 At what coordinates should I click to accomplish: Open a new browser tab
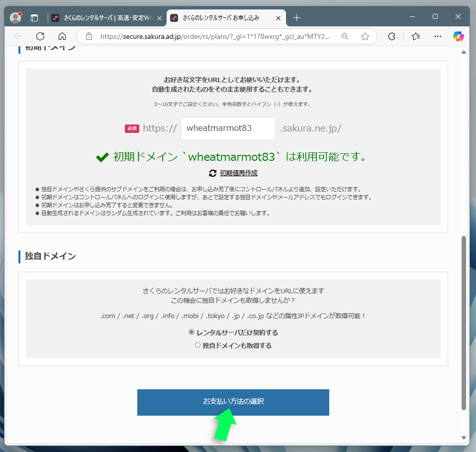pyautogui.click(x=296, y=18)
